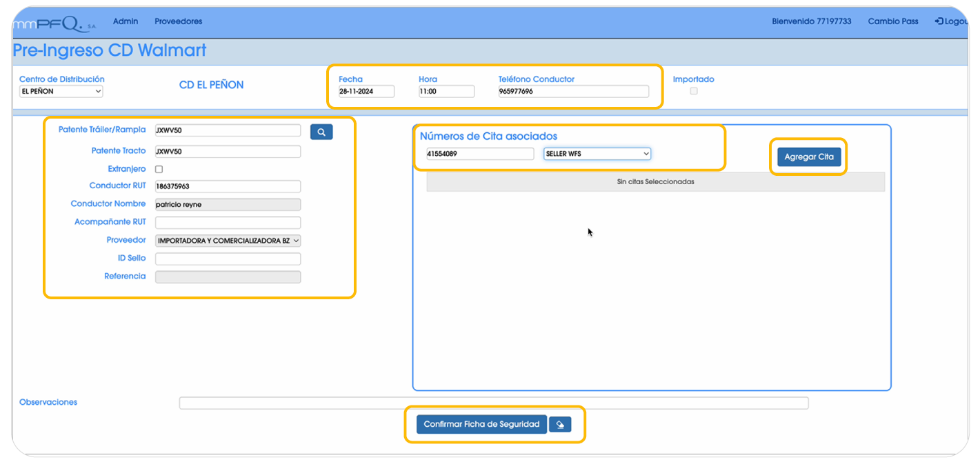
Task: Click the Hora time field
Action: pyautogui.click(x=446, y=92)
